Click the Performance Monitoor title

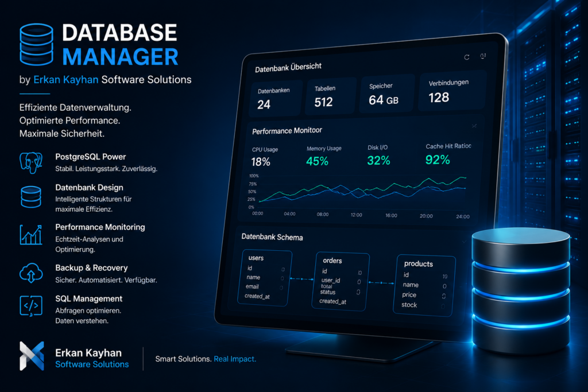(x=287, y=131)
